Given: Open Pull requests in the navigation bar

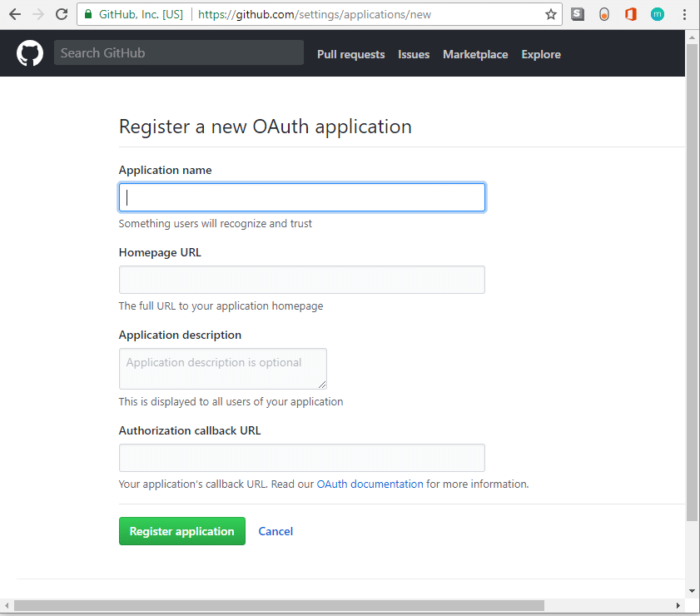Looking at the screenshot, I should 351,54.
